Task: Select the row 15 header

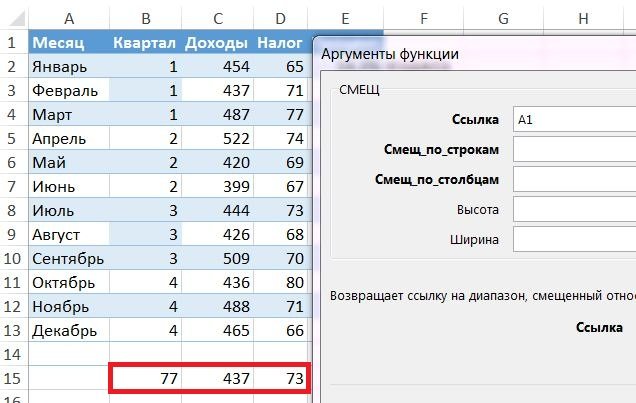Action: pyautogui.click(x=12, y=378)
